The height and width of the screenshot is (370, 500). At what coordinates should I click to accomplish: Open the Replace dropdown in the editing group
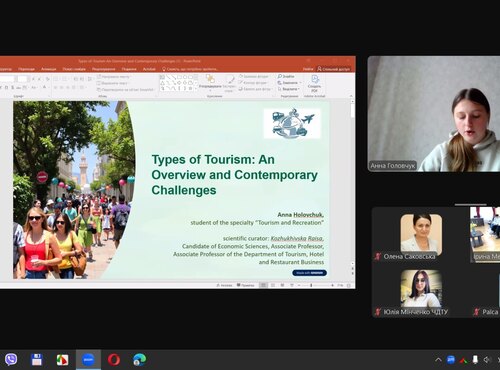(x=289, y=83)
